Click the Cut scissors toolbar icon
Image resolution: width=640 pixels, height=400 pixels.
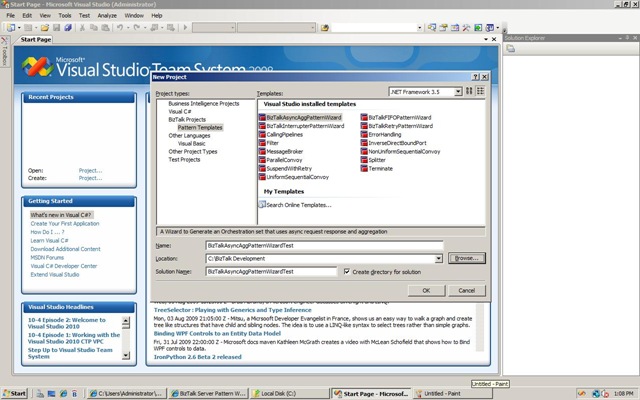(82, 27)
